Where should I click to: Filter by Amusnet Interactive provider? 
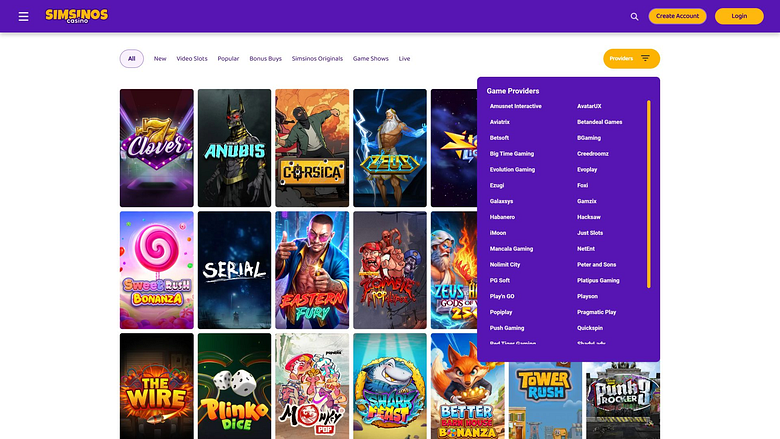click(515, 106)
